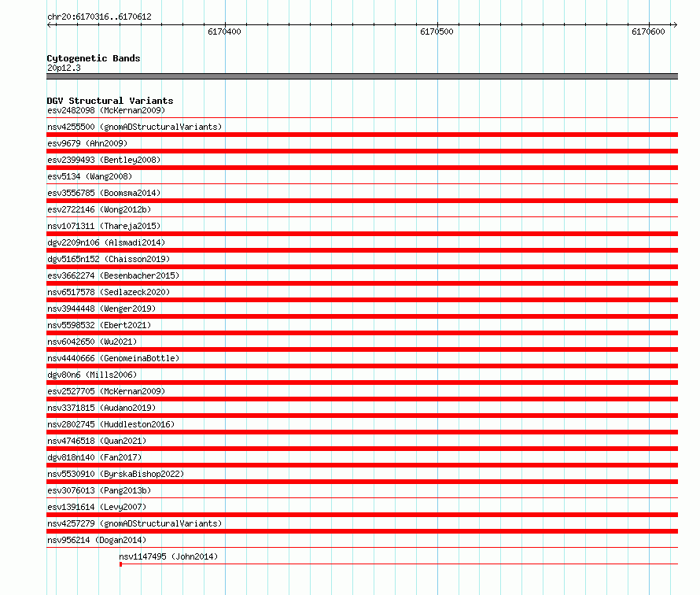Click the right arrow end of the ruler
The height and width of the screenshot is (595, 700).
pyautogui.click(x=675, y=24)
